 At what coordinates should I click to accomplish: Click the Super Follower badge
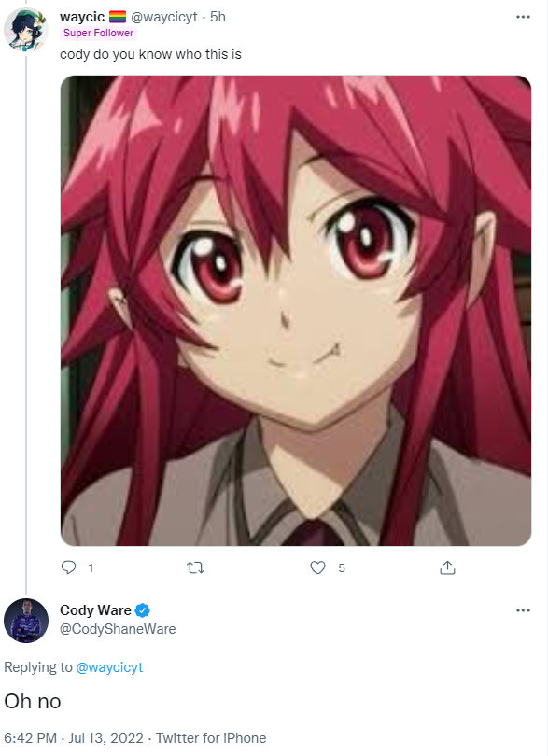[x=98, y=33]
